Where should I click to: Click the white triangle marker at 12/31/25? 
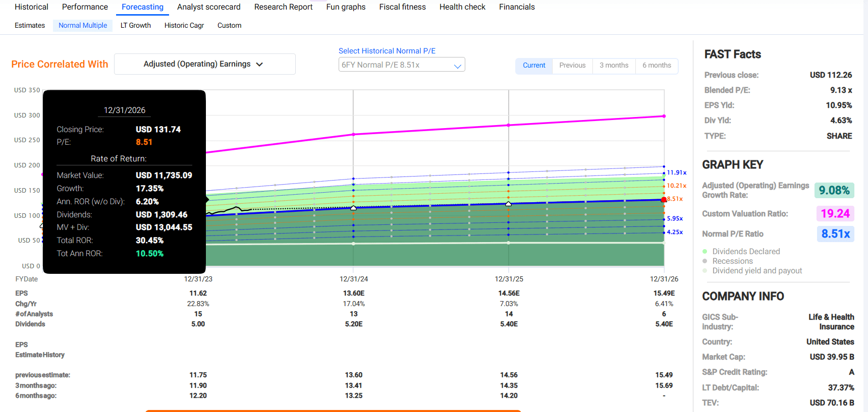508,204
